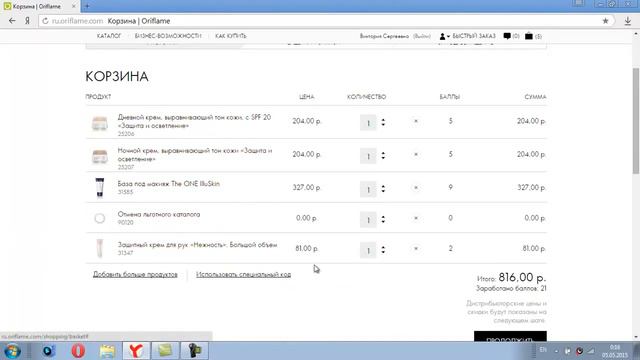Open the hand cream Нежность product thumbnail
The height and width of the screenshot is (360, 640).
(100, 249)
